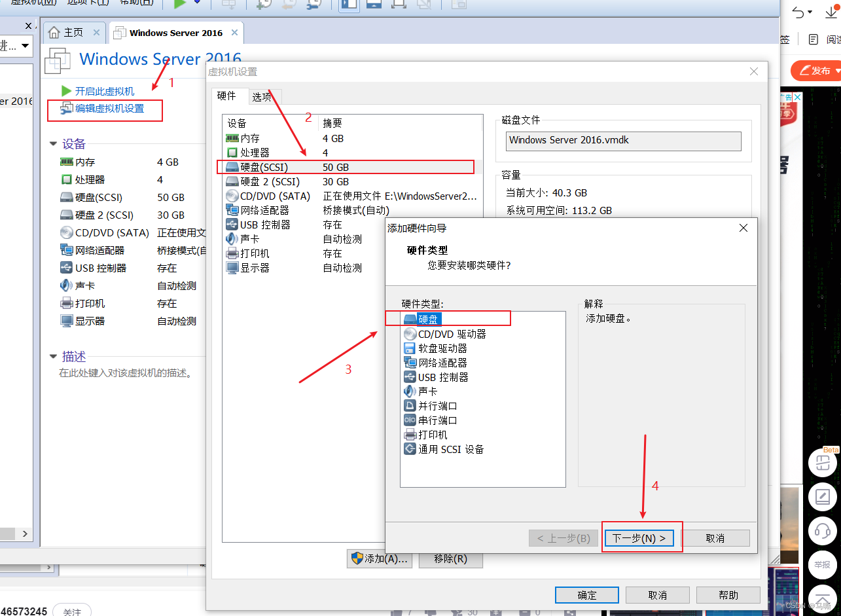Click 内存 memory icon in main window devices
The width and height of the screenshot is (841, 616).
[66, 162]
